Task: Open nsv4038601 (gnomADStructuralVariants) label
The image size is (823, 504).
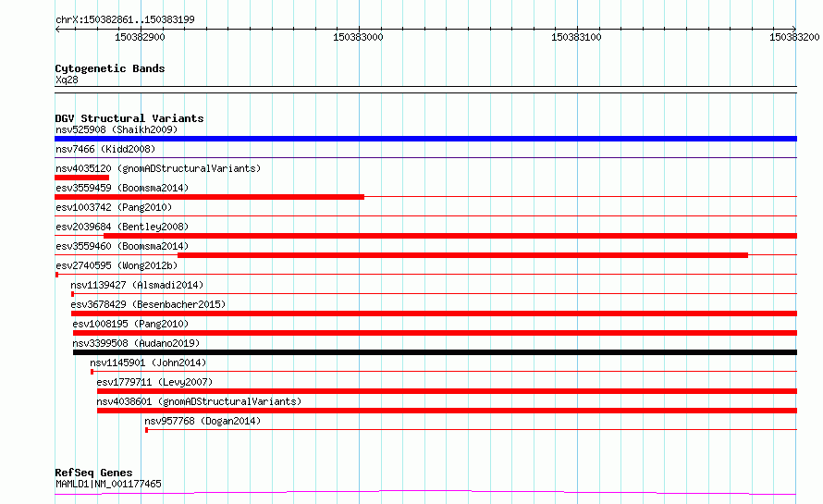Action: [199, 401]
